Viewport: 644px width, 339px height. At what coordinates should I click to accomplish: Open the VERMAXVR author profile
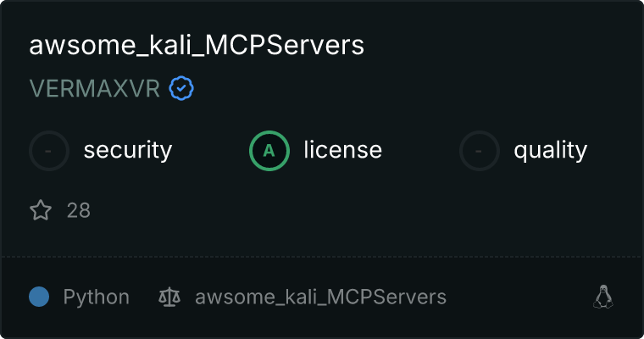pyautogui.click(x=94, y=88)
